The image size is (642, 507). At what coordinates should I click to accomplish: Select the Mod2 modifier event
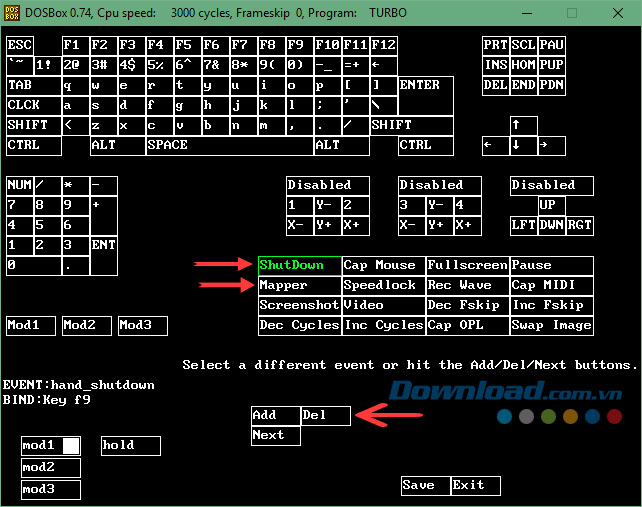87,326
